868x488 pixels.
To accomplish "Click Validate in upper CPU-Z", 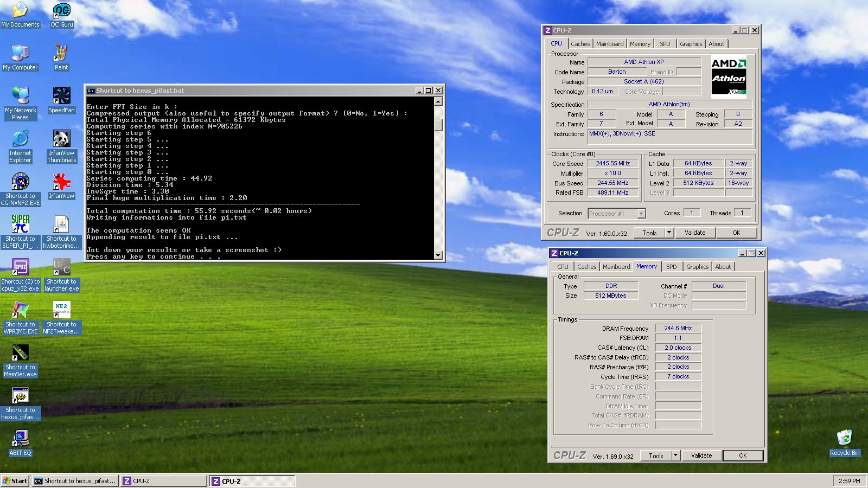I will point(695,233).
